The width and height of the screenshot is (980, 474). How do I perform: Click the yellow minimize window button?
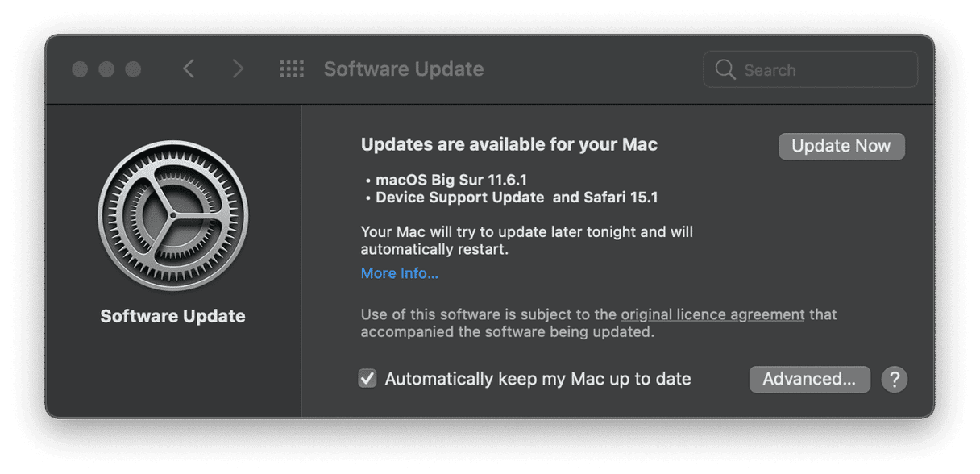point(106,69)
